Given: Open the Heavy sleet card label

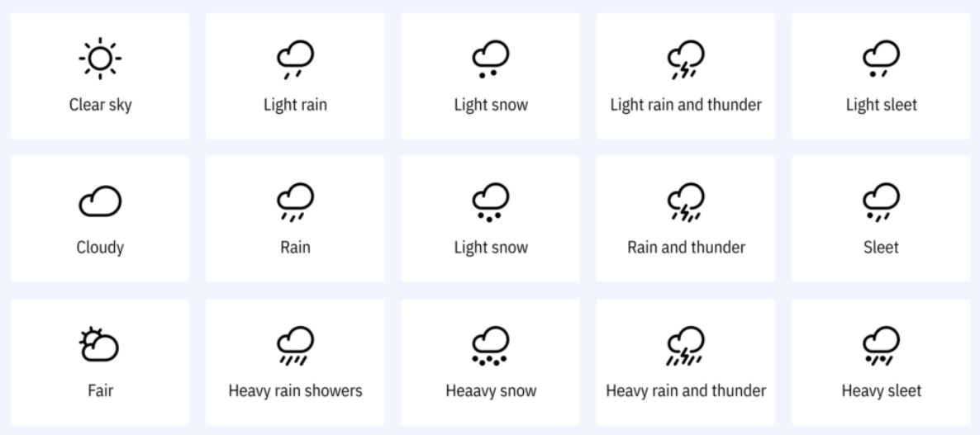Looking at the screenshot, I should pos(881,390).
